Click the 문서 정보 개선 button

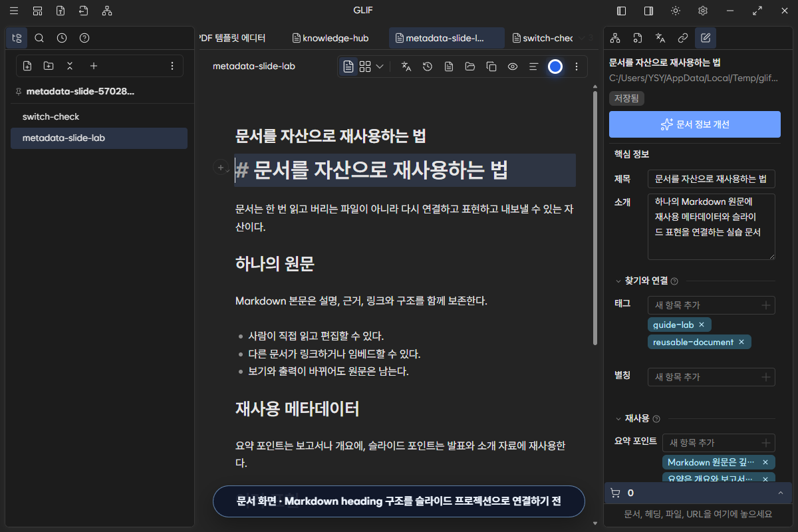pos(695,124)
